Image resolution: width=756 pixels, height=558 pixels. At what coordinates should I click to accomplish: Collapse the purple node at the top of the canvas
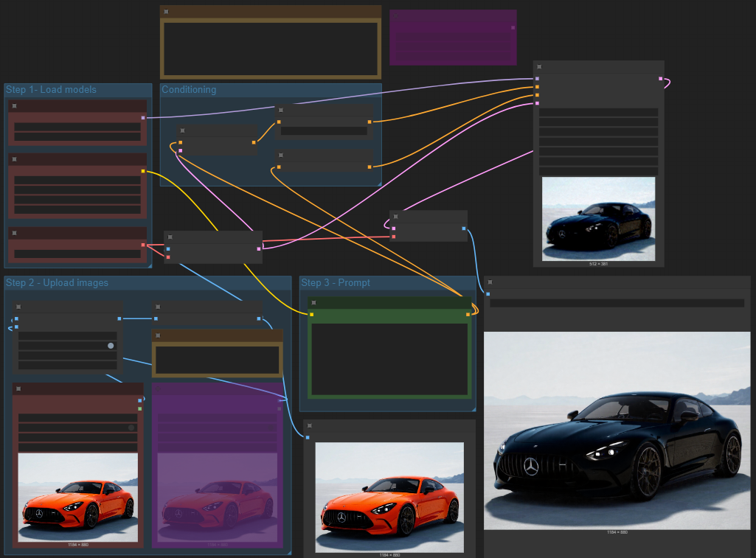point(396,16)
